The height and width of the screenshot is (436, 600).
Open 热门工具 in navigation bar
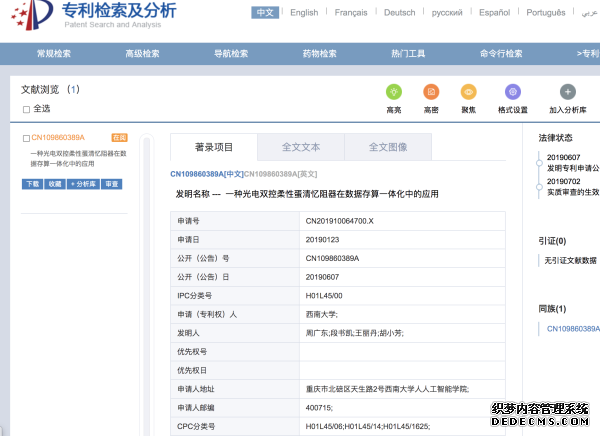(408, 54)
